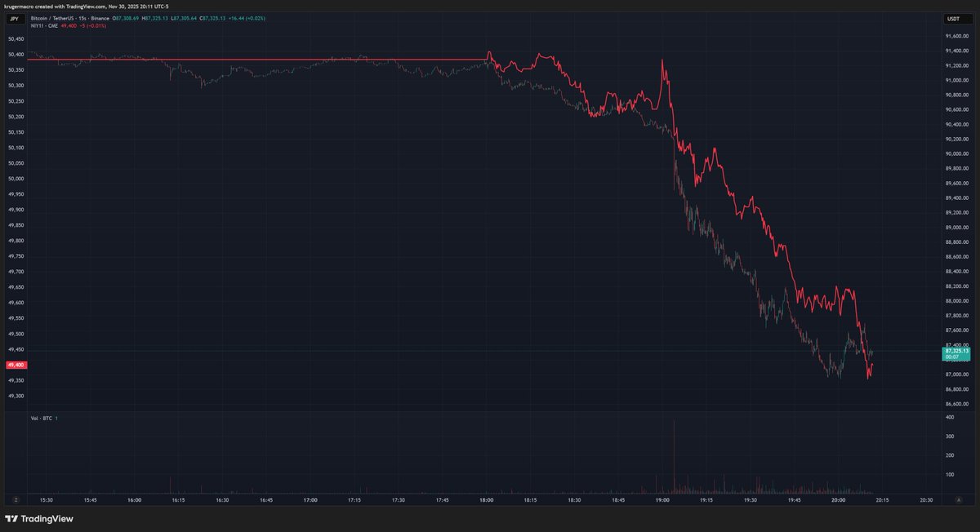
Task: Click the green 87,325.13 current price label
Action: point(955,351)
